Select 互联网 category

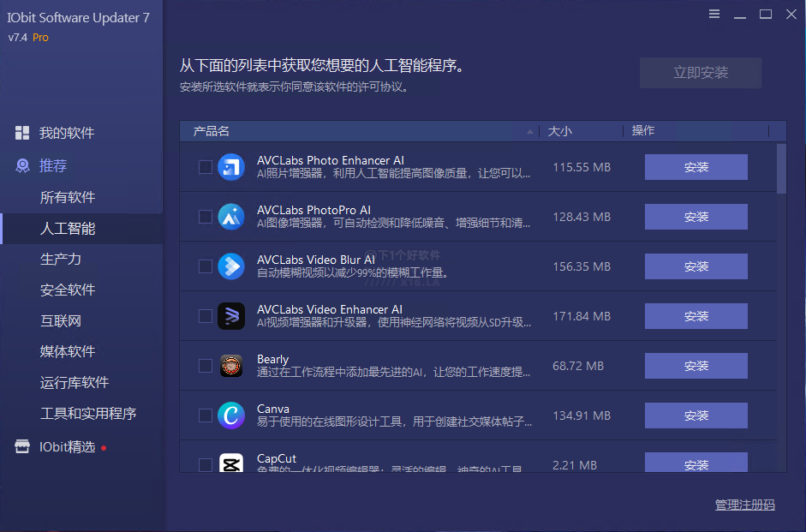[x=61, y=320]
